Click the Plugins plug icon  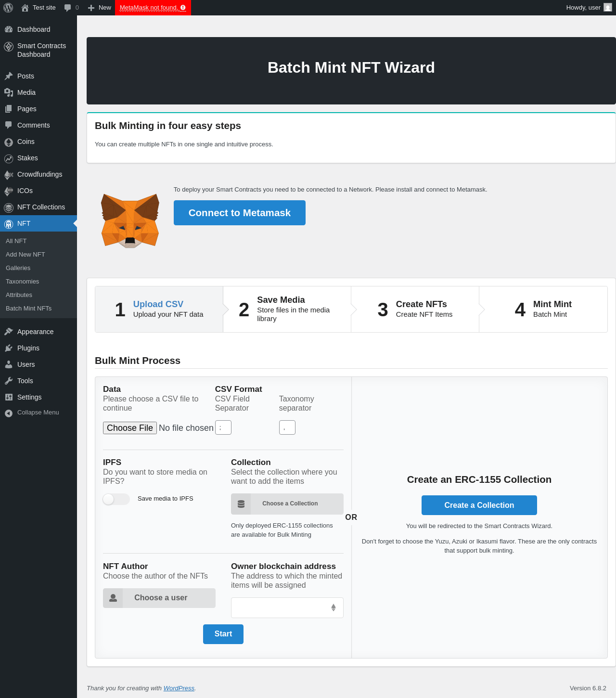(9, 348)
